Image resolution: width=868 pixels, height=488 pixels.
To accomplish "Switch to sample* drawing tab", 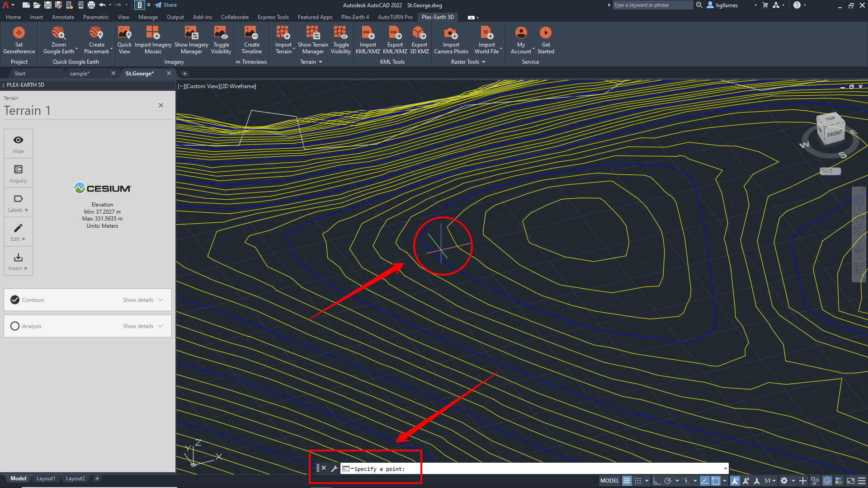I will (x=80, y=74).
